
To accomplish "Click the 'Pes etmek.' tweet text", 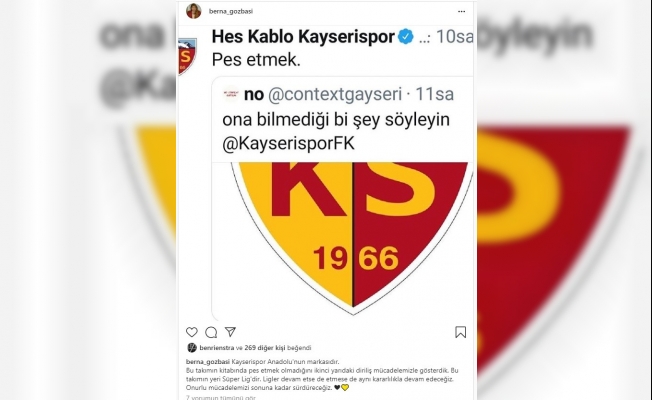I will (x=256, y=60).
